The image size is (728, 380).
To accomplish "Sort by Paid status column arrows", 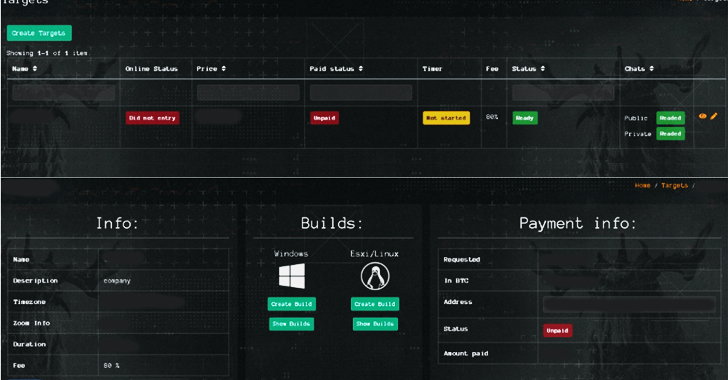I will [361, 69].
